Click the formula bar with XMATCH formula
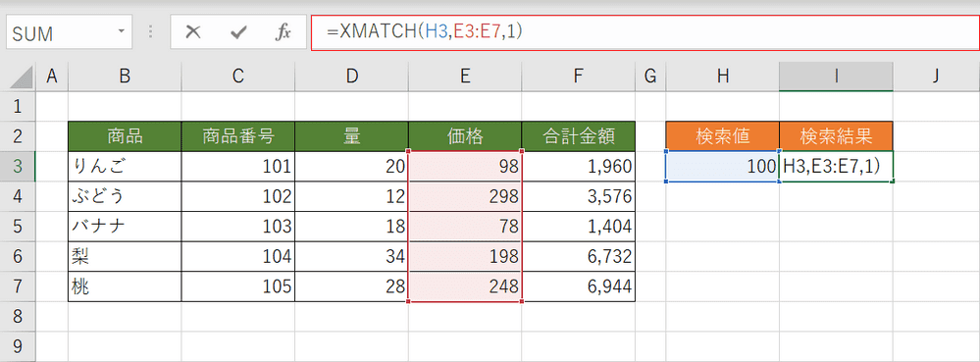 click(645, 32)
